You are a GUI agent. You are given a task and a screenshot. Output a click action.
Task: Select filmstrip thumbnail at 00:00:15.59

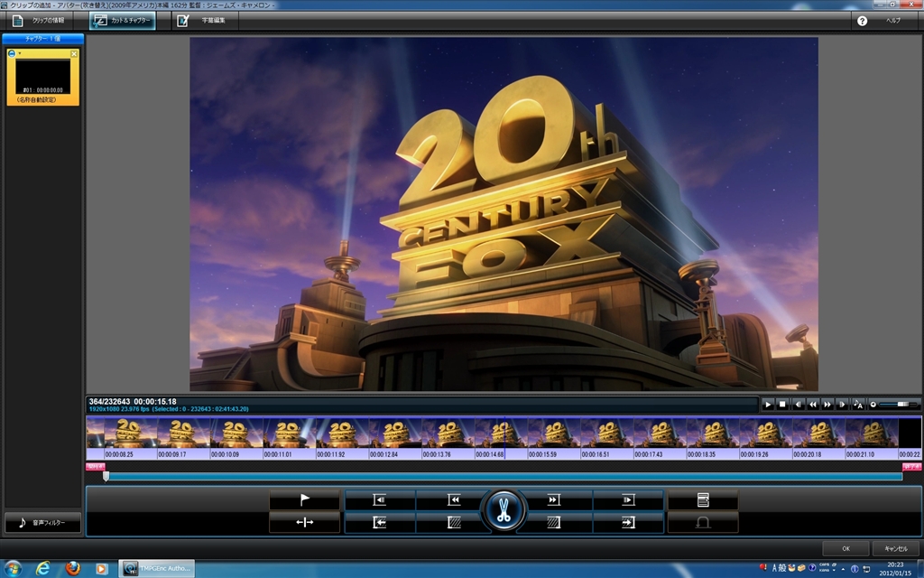pyautogui.click(x=555, y=433)
